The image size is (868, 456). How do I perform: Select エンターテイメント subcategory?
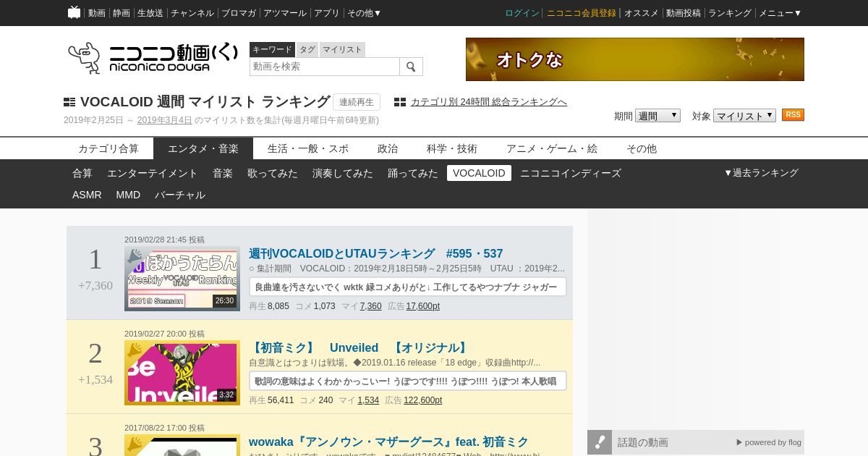pyautogui.click(x=153, y=173)
